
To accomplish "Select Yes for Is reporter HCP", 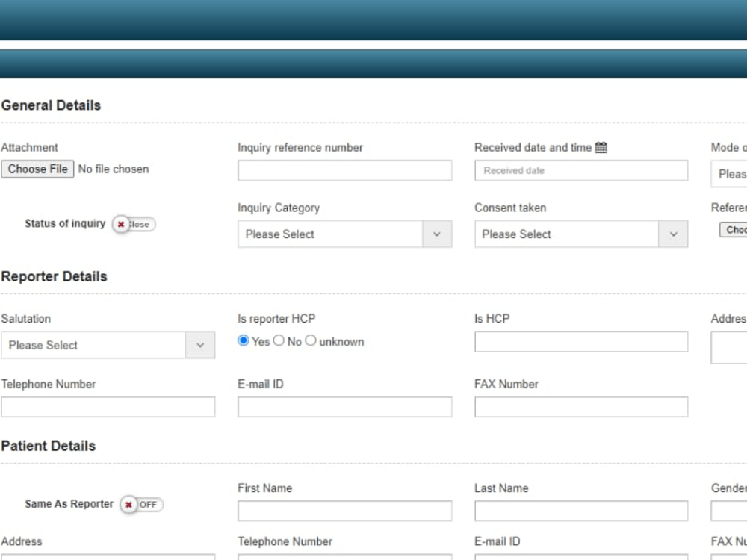I will (x=243, y=340).
